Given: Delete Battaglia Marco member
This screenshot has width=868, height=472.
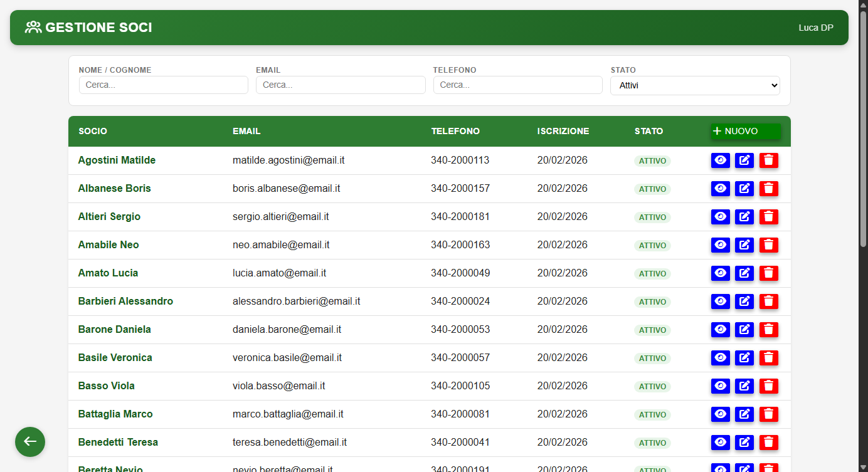Looking at the screenshot, I should coord(769,414).
